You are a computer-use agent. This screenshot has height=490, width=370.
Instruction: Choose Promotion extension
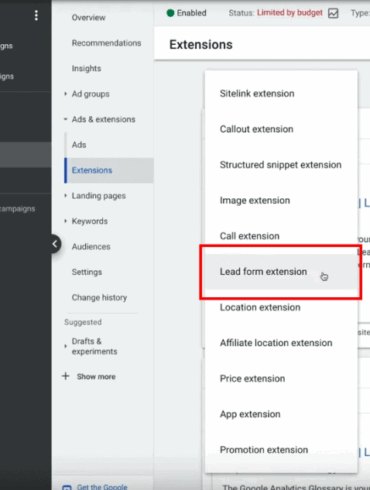(281, 450)
